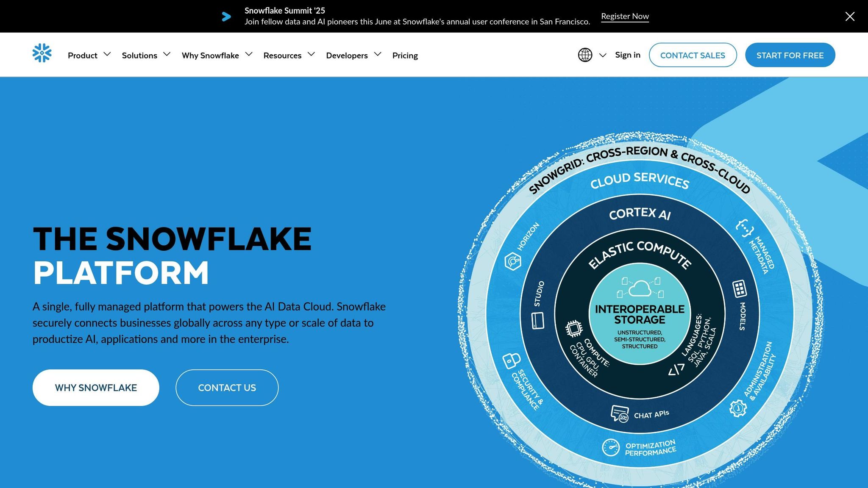The width and height of the screenshot is (868, 488).
Task: Open the Why Snowflake nav menu
Action: click(x=210, y=55)
